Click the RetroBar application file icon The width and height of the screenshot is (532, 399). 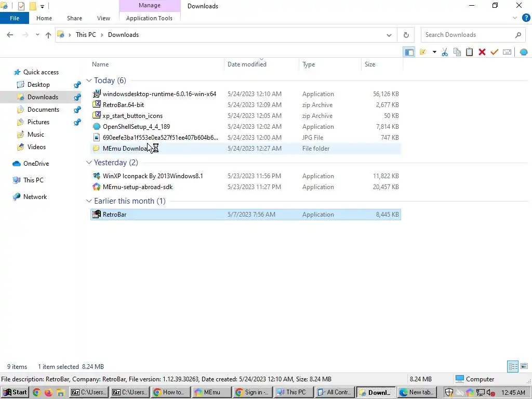click(97, 215)
